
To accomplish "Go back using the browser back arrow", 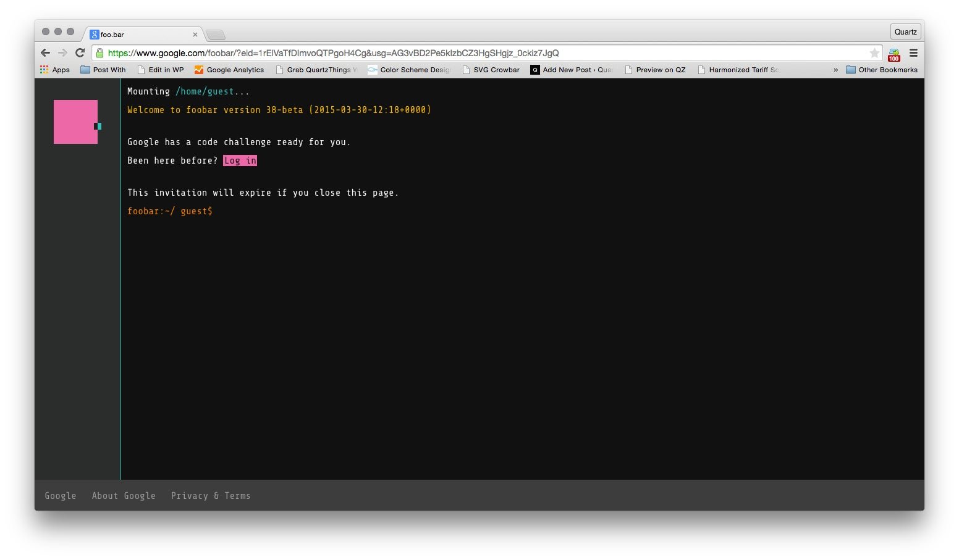I will (x=45, y=53).
